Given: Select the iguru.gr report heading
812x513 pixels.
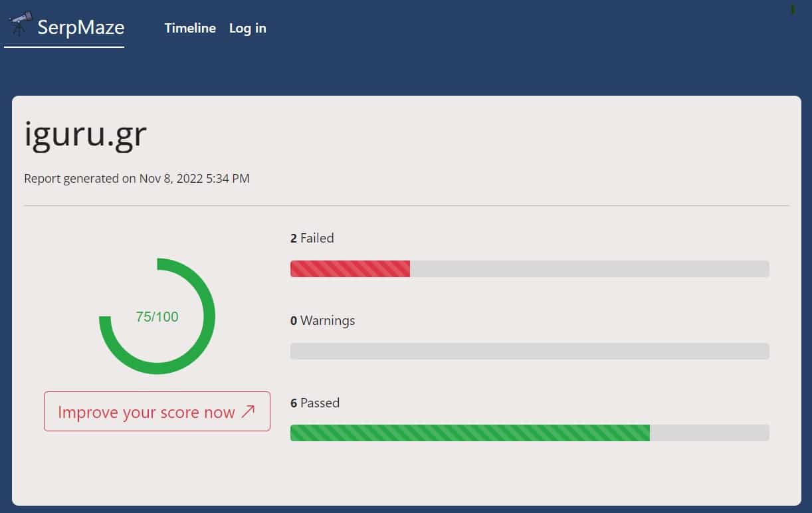Looking at the screenshot, I should pyautogui.click(x=85, y=135).
